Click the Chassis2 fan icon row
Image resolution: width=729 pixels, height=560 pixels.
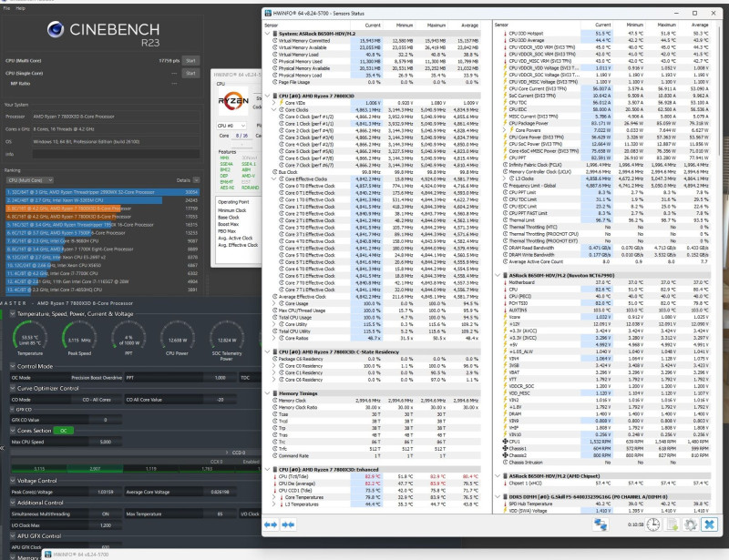(506, 455)
